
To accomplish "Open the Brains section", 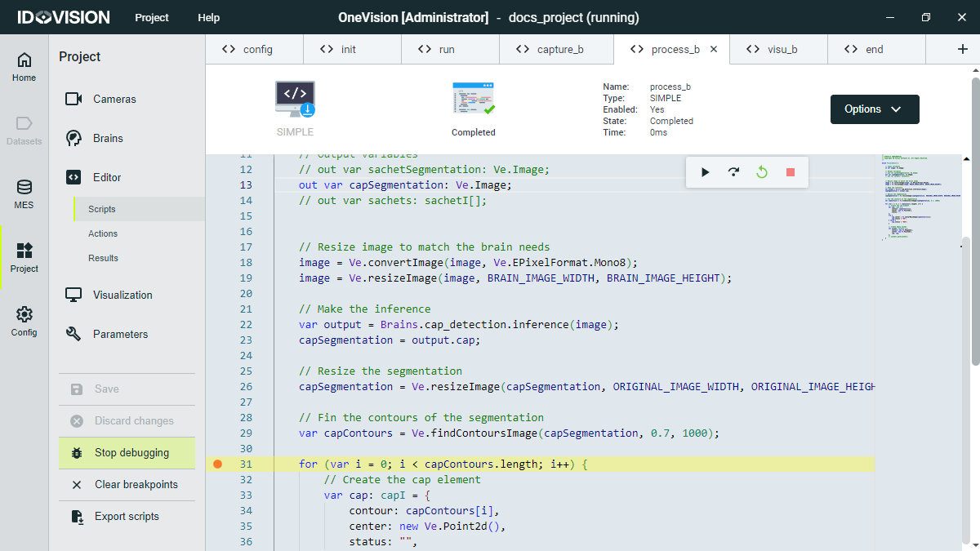I will point(108,138).
